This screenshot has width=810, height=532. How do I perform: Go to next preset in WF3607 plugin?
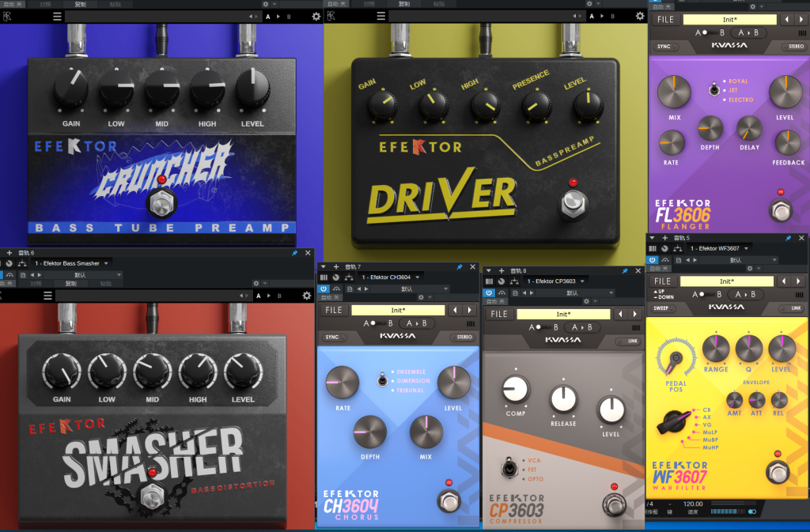(x=799, y=281)
